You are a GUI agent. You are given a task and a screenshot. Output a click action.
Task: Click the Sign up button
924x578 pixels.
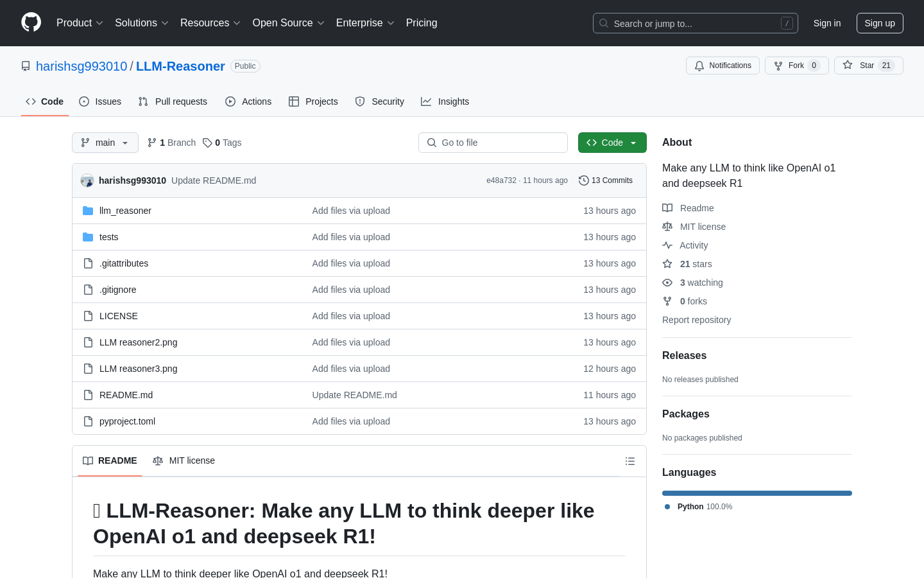pyautogui.click(x=880, y=23)
